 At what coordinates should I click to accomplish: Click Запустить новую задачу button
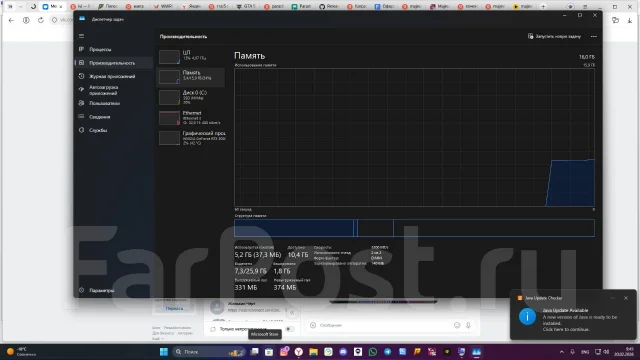[554, 36]
